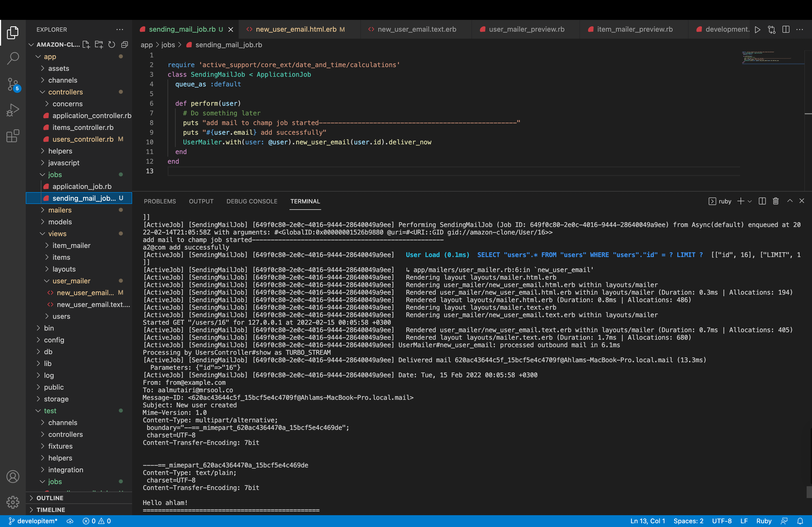Open the Search view in activity bar
Image resolution: width=812 pixels, height=527 pixels.
13,58
